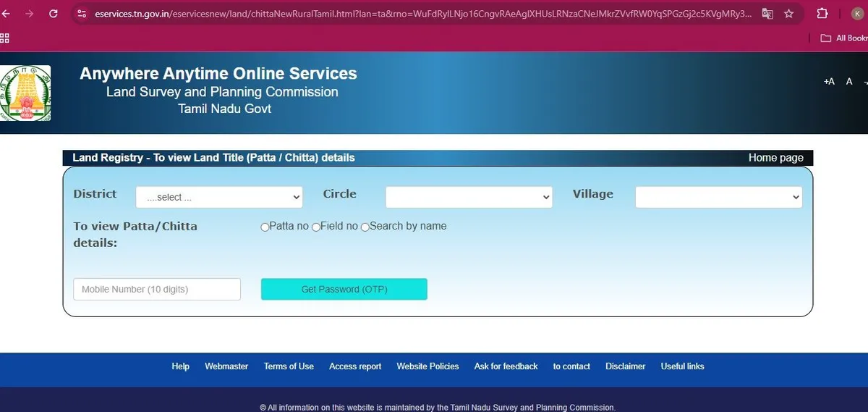Viewport: 868px width, 412px height.
Task: Open the apps grid icon in bookmarks bar
Action: tap(4, 38)
